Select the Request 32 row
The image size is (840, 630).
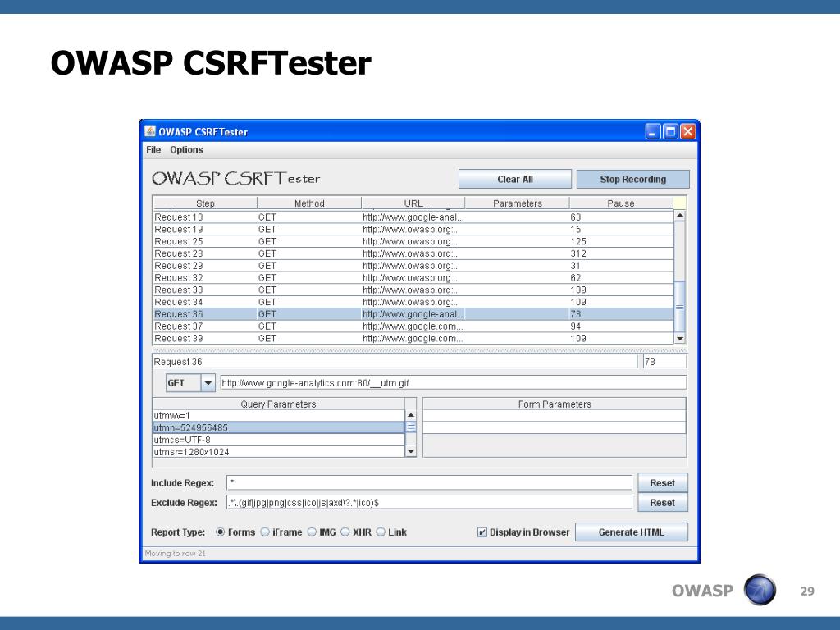point(413,278)
